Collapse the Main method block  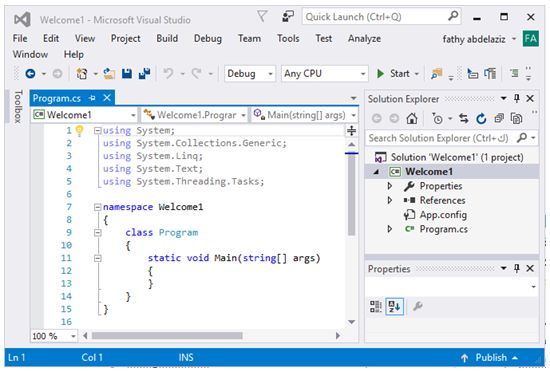[98, 258]
